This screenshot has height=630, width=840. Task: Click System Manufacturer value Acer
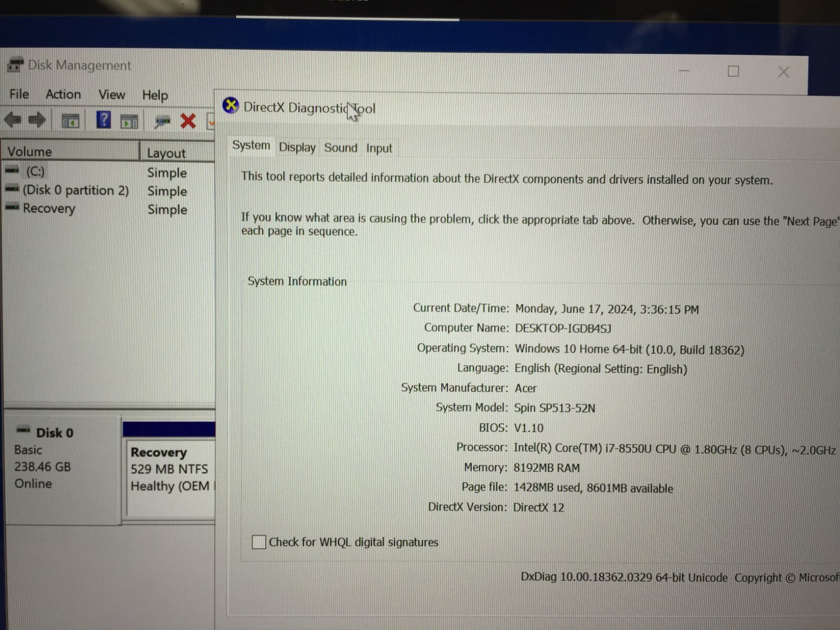(526, 388)
